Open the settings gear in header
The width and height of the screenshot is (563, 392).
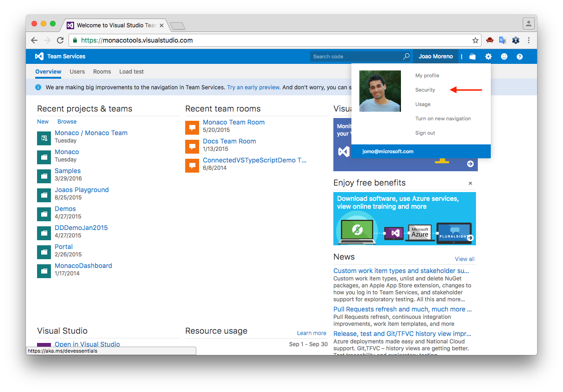tap(488, 56)
